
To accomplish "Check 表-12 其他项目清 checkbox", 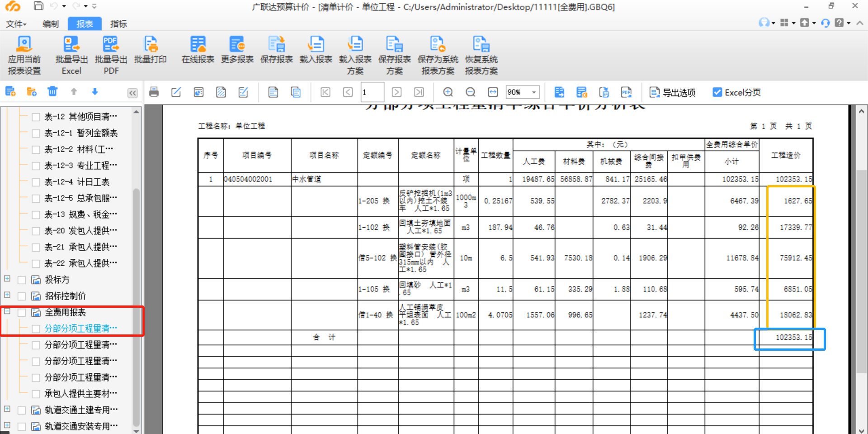I will (x=36, y=117).
